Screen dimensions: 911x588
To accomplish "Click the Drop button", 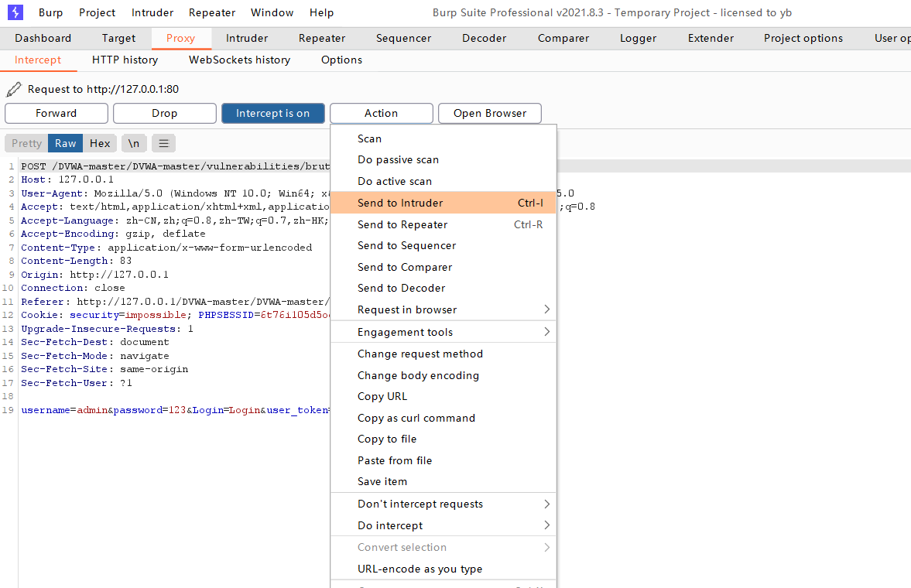I will click(165, 113).
